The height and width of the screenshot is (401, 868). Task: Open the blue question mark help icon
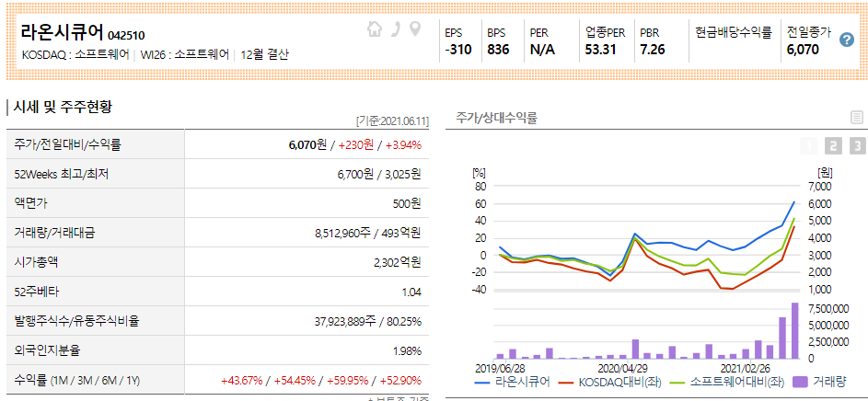847,40
